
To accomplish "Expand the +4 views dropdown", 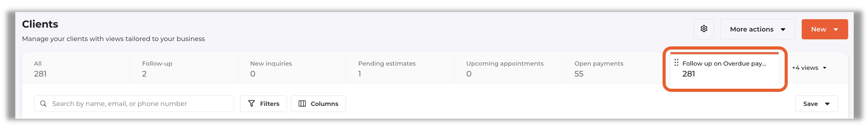I will pos(809,68).
